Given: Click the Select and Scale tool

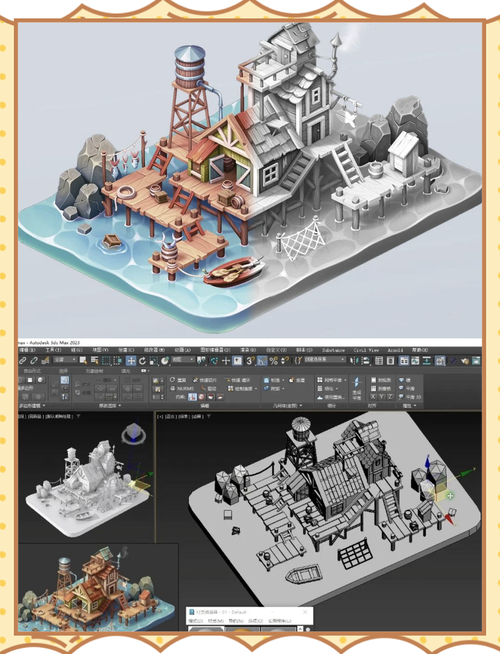Looking at the screenshot, I should (x=153, y=360).
